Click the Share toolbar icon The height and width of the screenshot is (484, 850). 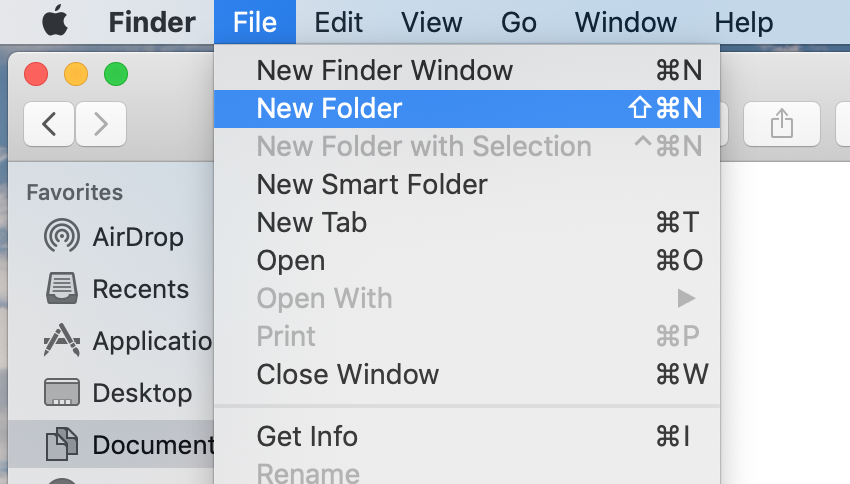click(781, 124)
